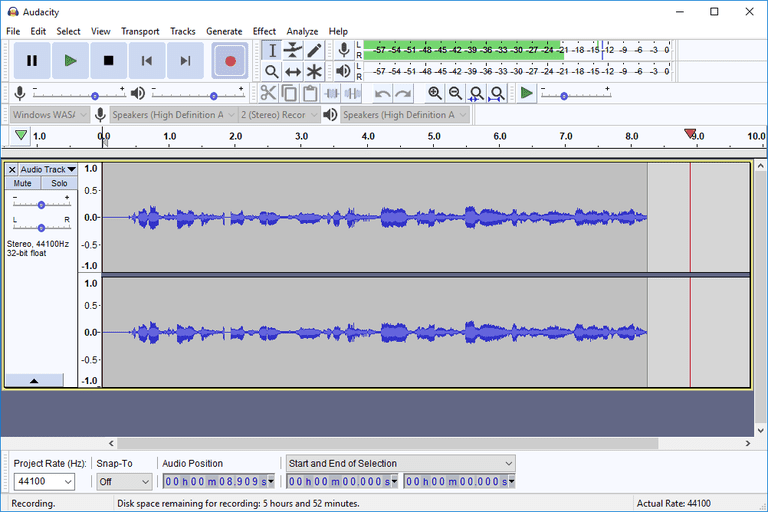Click the Zoom Out icon
Viewport: 768px width, 512px height.
coord(456,93)
